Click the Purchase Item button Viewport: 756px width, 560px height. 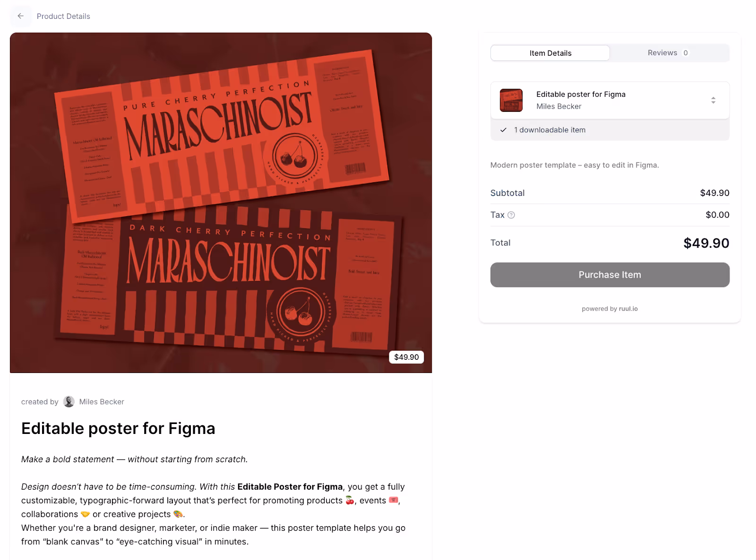click(x=610, y=275)
